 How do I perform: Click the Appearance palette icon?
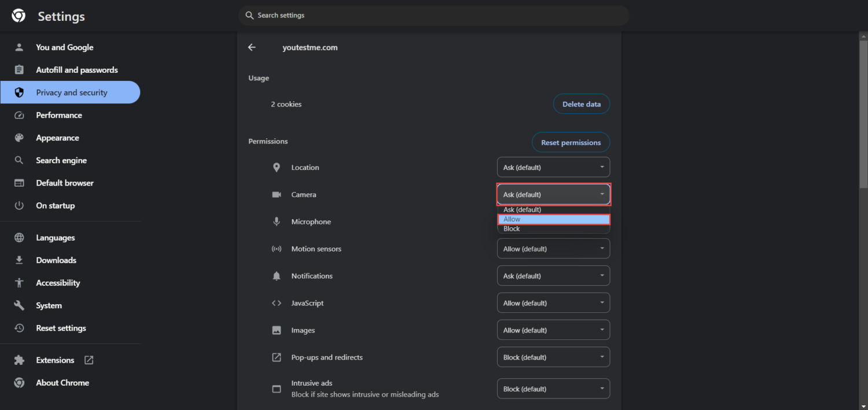pos(19,138)
